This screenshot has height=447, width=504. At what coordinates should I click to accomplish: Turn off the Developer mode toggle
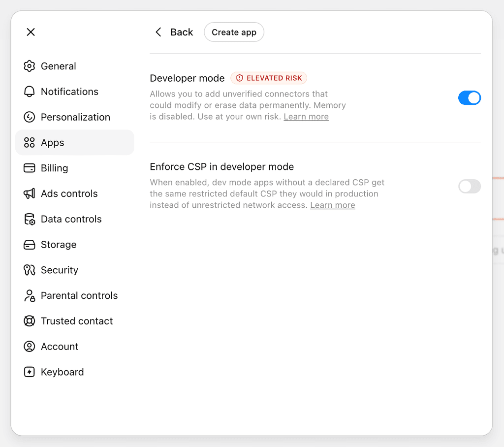coord(469,98)
